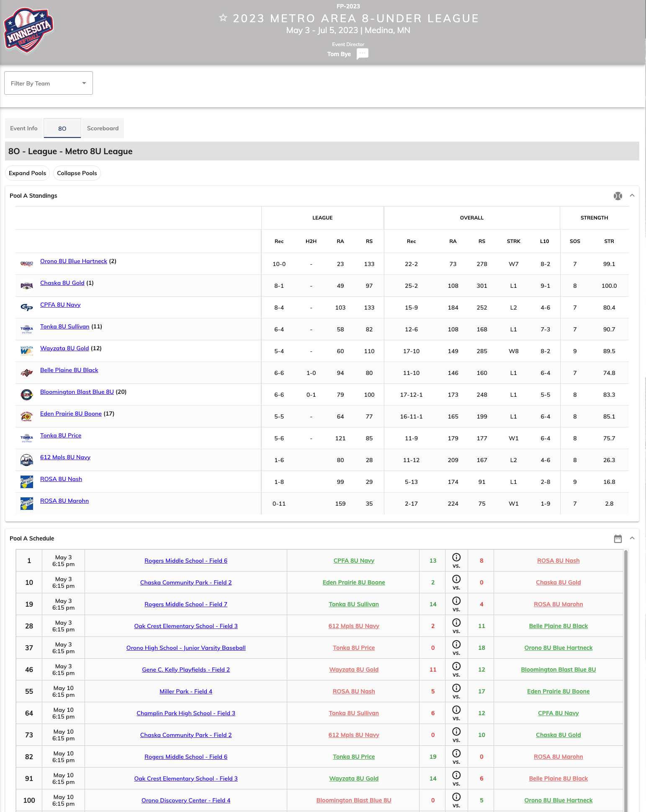Click the Belle Plaine 8U Black team logo
646x812 pixels.
point(27,372)
